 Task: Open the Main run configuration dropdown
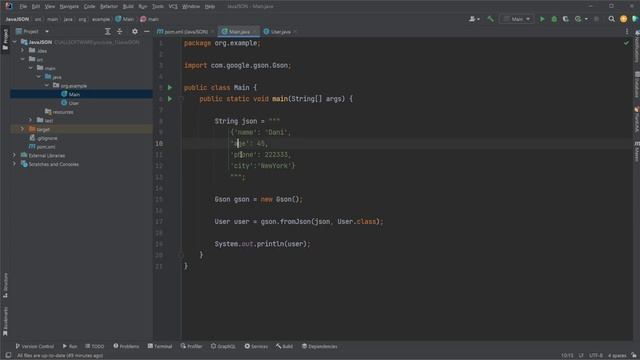click(x=517, y=19)
